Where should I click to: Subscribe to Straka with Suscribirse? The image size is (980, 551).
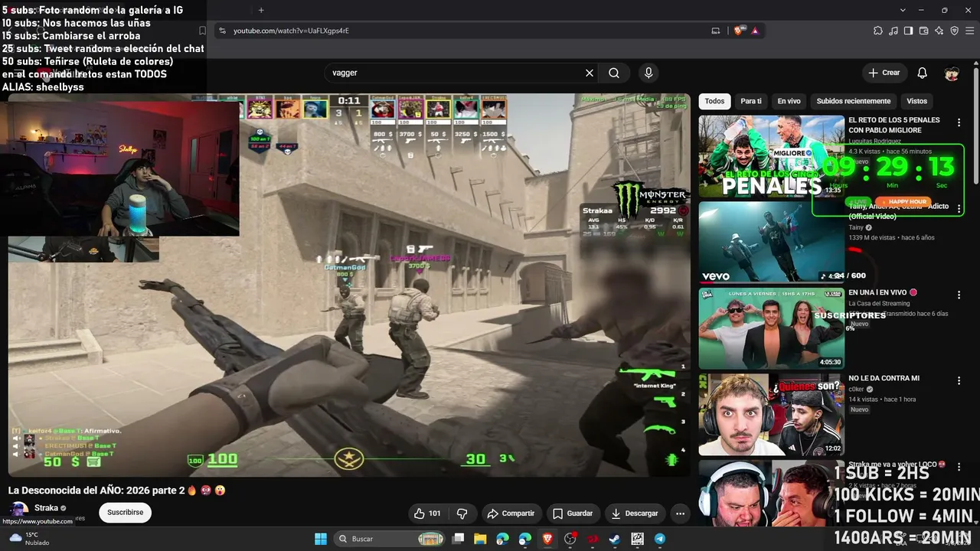pyautogui.click(x=125, y=512)
